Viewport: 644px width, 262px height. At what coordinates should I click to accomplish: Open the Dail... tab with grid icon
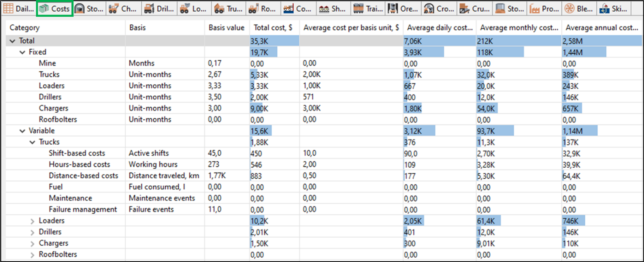tap(18, 9)
